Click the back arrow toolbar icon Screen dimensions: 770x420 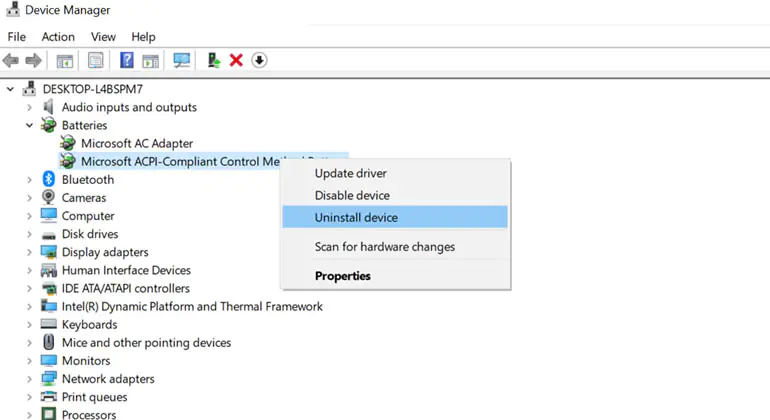[x=11, y=60]
